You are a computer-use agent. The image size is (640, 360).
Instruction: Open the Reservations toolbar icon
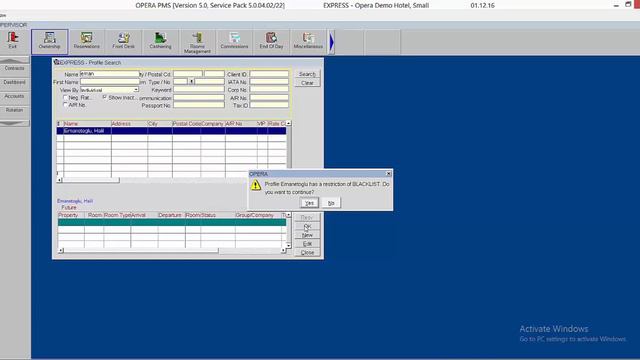pyautogui.click(x=87, y=41)
